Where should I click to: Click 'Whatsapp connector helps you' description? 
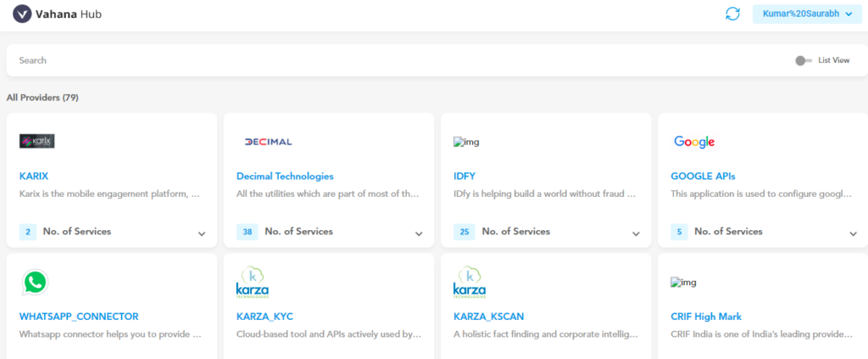(x=109, y=334)
